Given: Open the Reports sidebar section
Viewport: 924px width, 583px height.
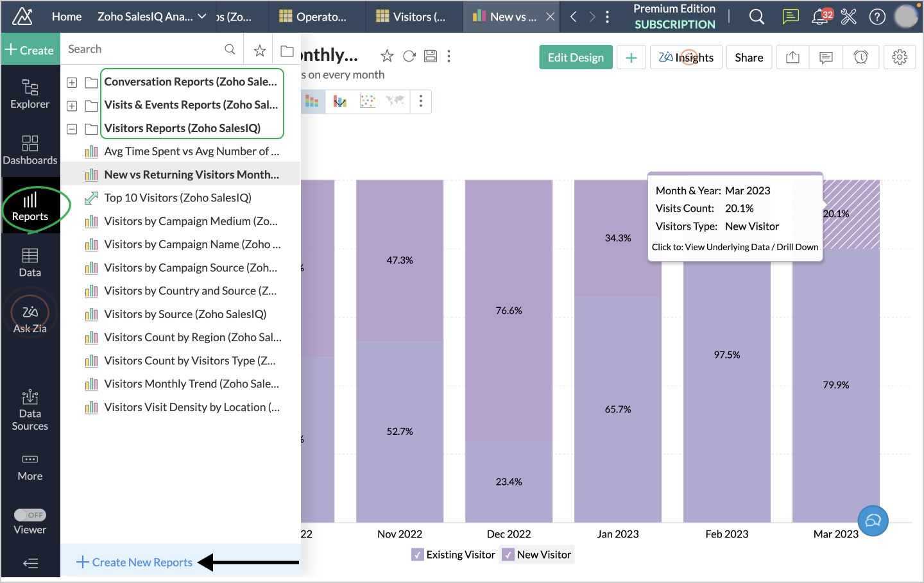Looking at the screenshot, I should click(x=30, y=206).
